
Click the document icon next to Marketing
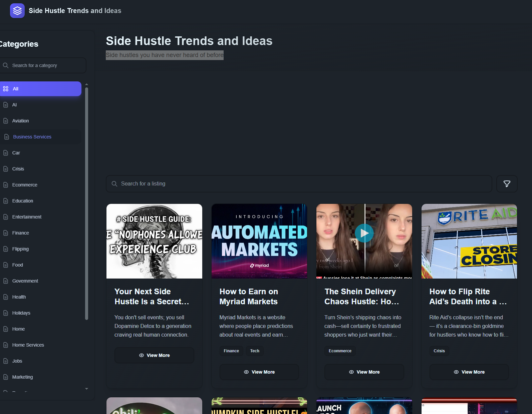click(x=6, y=377)
